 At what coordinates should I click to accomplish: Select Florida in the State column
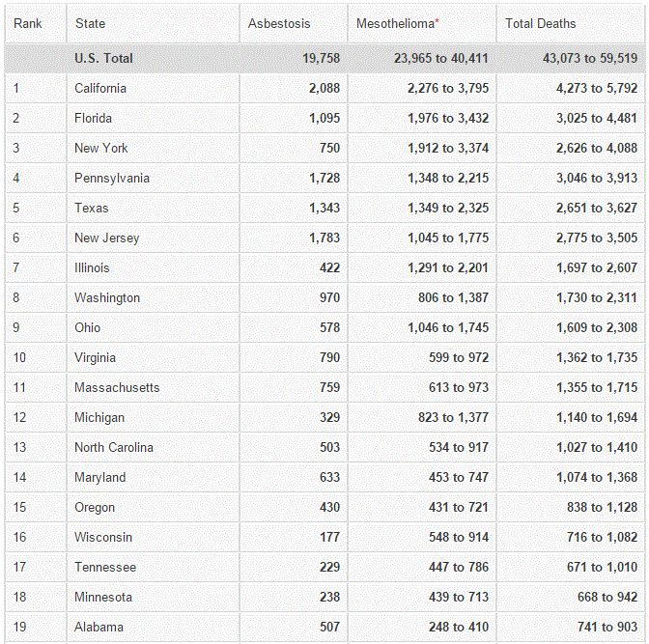click(93, 118)
